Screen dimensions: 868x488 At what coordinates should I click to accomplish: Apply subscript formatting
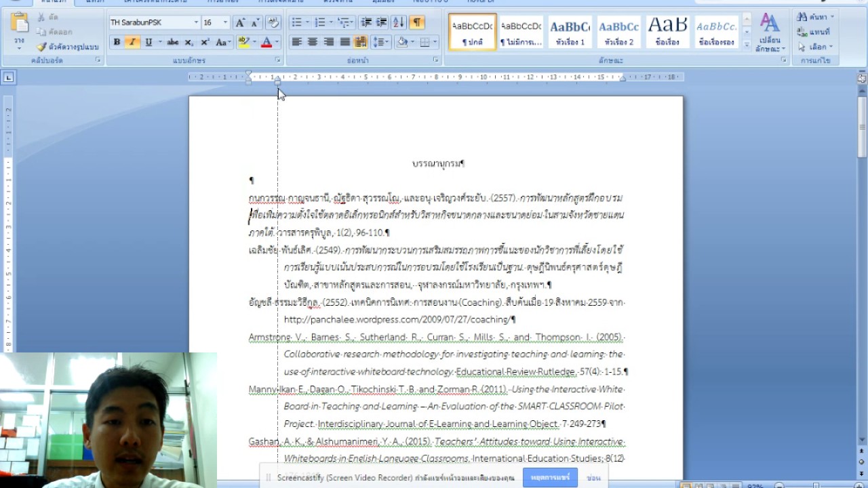[189, 42]
